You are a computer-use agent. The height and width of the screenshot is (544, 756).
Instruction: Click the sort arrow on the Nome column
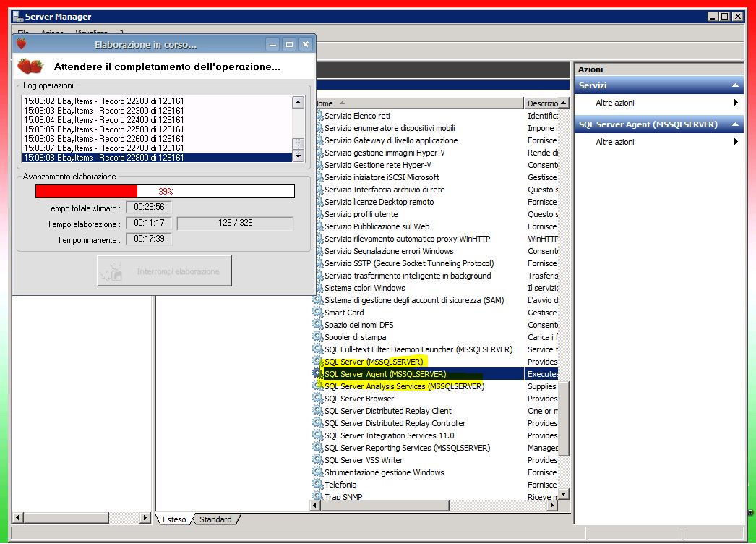click(342, 103)
